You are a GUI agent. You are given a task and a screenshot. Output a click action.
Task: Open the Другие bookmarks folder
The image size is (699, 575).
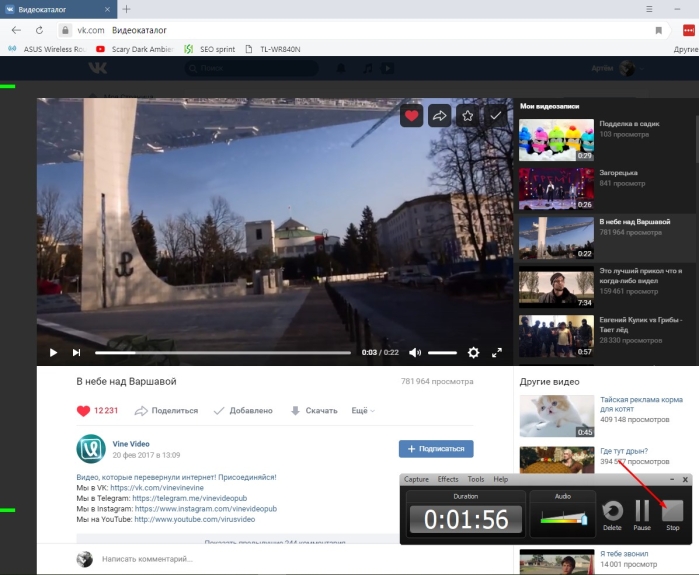pos(686,49)
